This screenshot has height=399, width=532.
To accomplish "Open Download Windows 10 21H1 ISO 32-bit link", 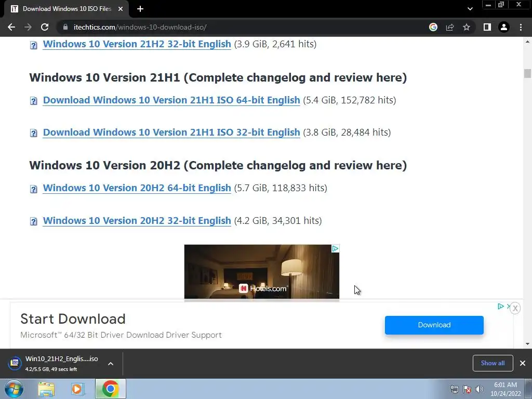I will tap(171, 132).
